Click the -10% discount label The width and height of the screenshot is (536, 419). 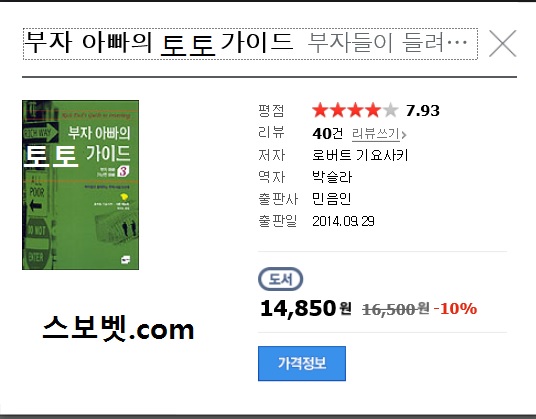point(455,309)
